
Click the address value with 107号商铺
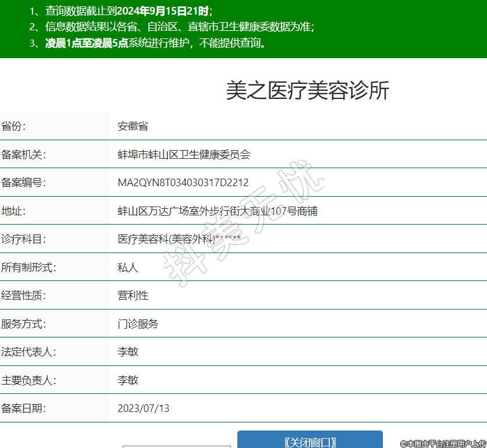click(217, 211)
